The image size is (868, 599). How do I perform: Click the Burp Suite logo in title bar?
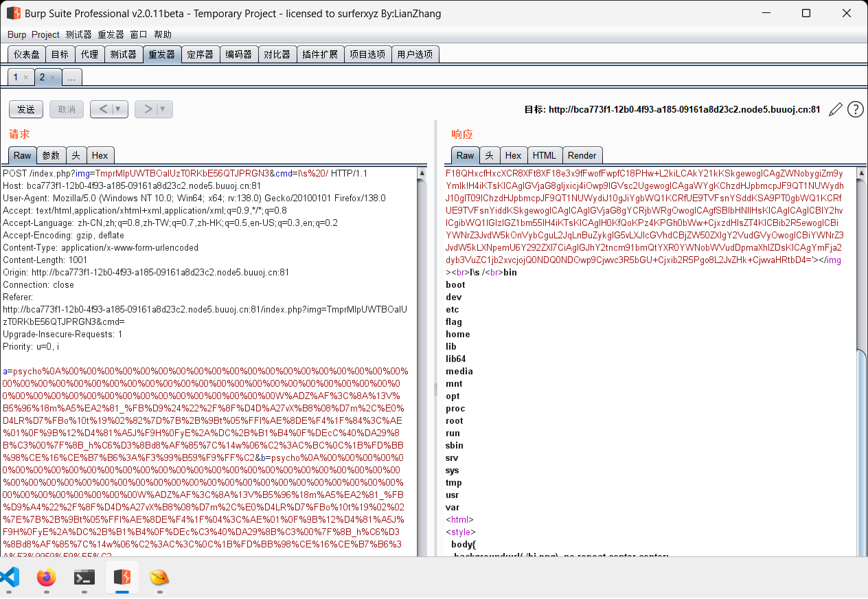(13, 13)
